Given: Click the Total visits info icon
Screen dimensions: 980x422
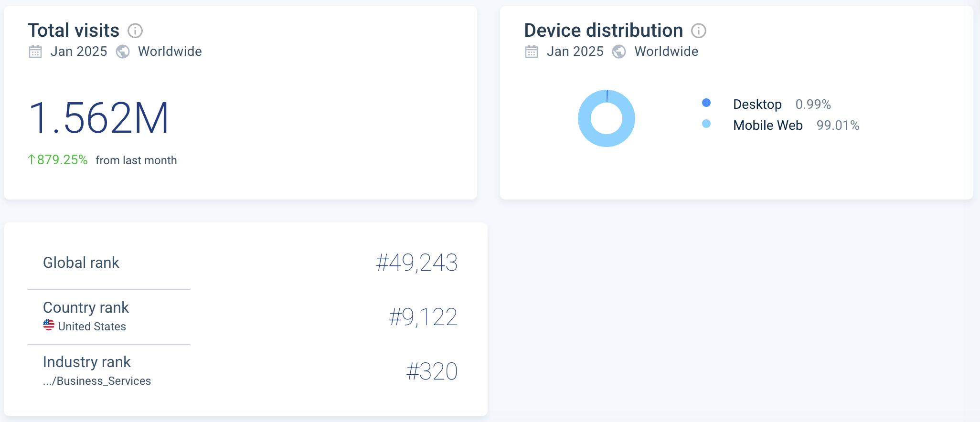Looking at the screenshot, I should (135, 31).
